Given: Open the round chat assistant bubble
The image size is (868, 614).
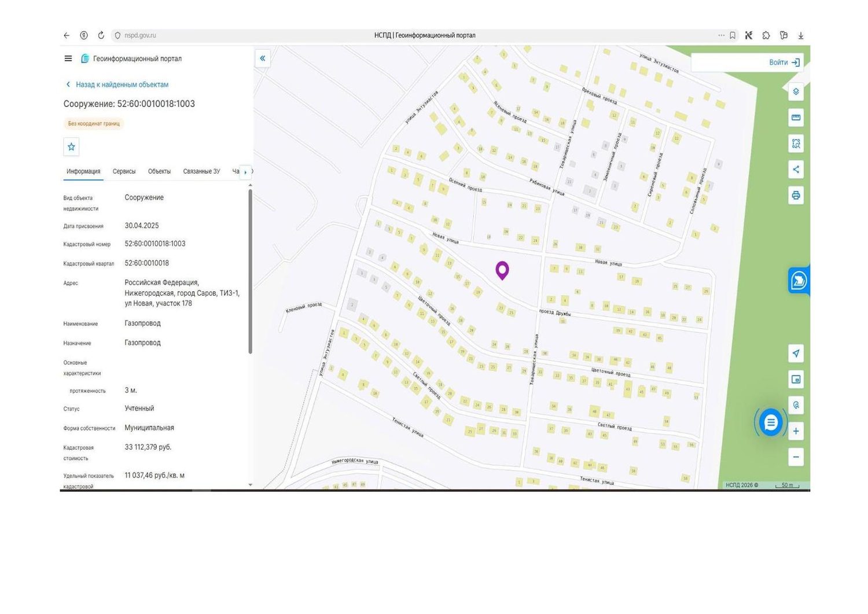Looking at the screenshot, I should [770, 423].
